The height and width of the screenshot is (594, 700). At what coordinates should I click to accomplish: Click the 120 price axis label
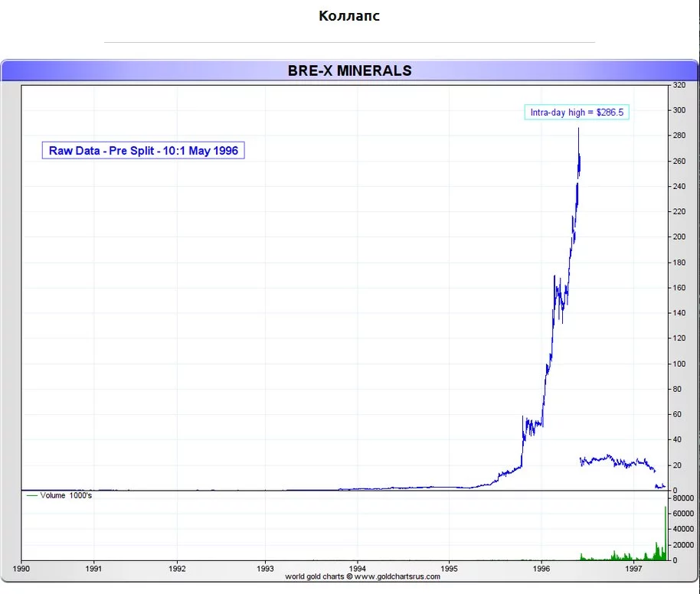679,338
